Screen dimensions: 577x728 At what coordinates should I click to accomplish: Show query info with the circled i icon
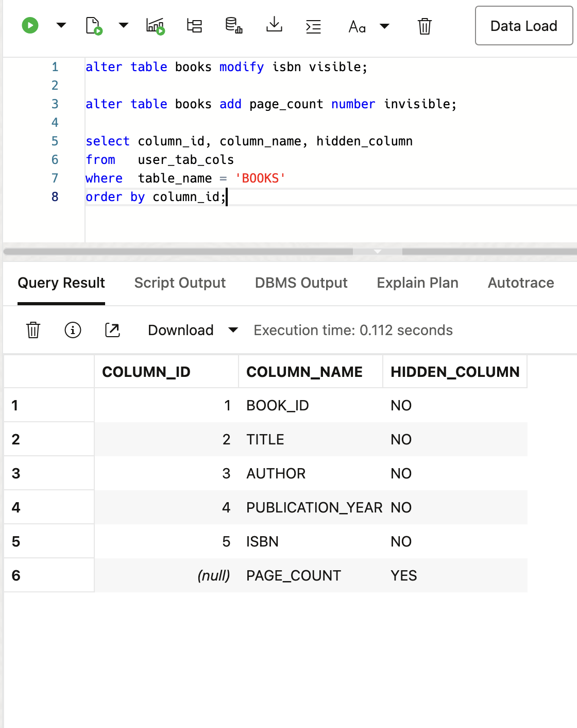point(73,330)
